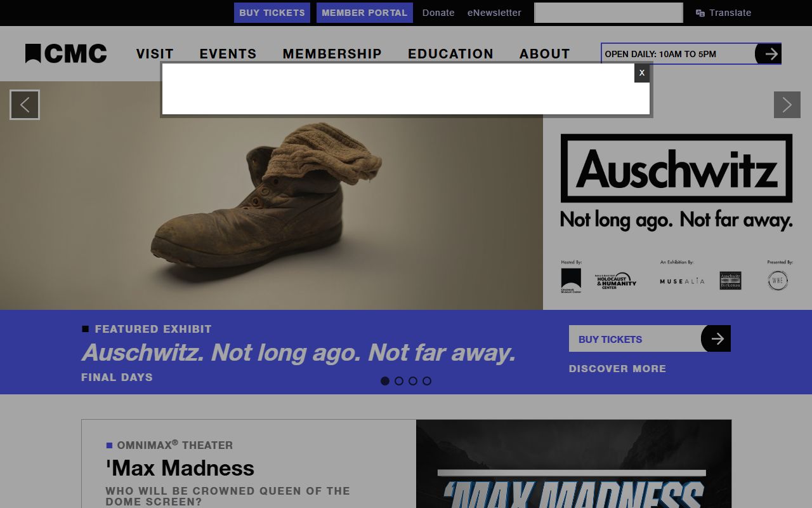The width and height of the screenshot is (812, 508).
Task: Click the Auschwitz exhibit title logo
Action: (x=676, y=168)
